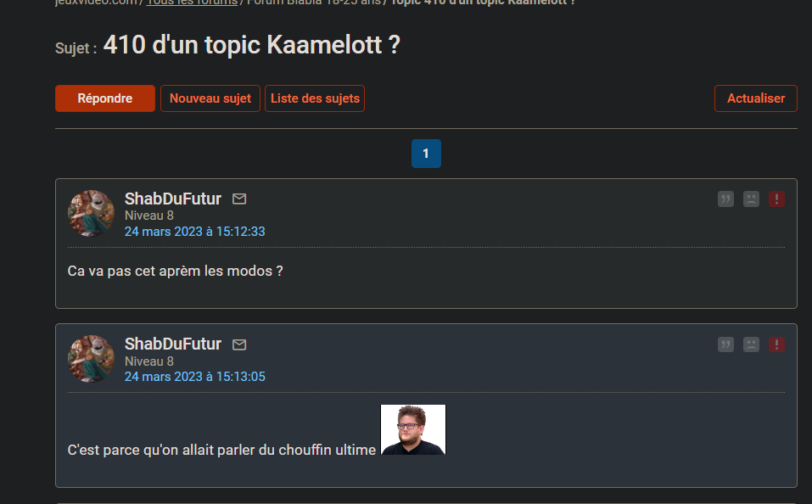812x504 pixels.
Task: Create a new topic with Nouveau sujet
Action: click(210, 98)
